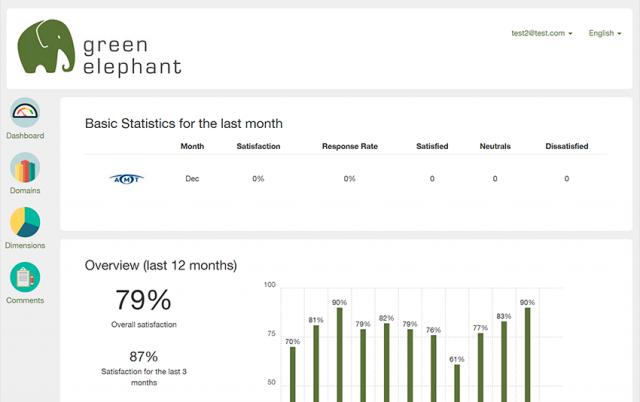Image resolution: width=640 pixels, height=402 pixels.
Task: Open the Domains books icon
Action: (x=25, y=167)
